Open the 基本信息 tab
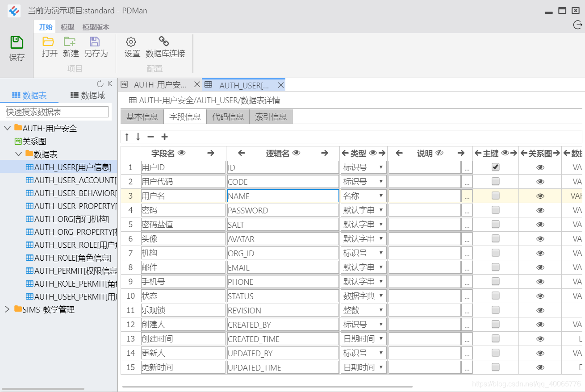Viewport: 585px width, 392px height. point(142,117)
